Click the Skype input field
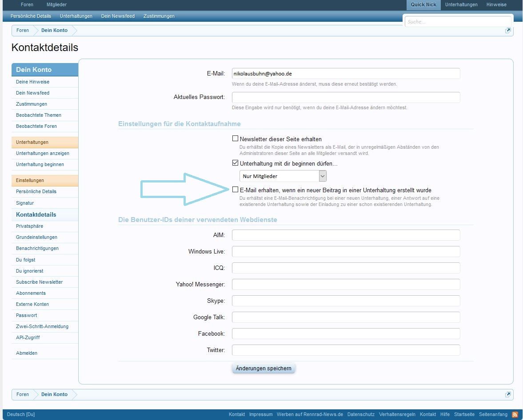 point(346,301)
